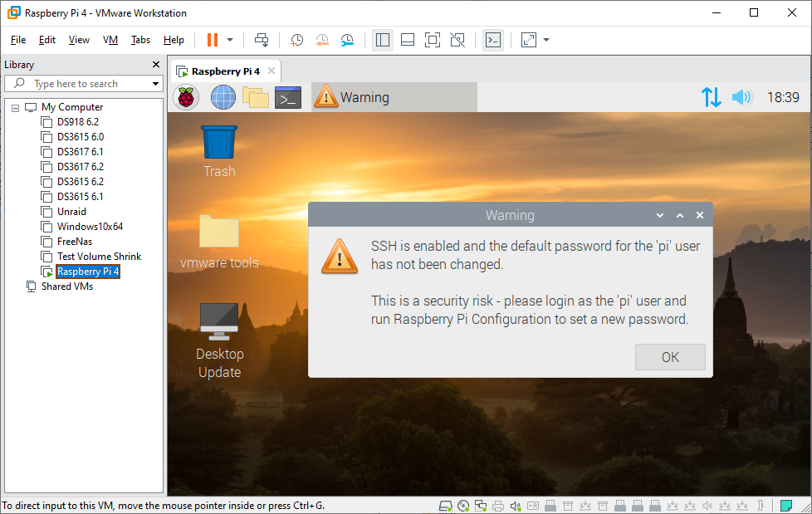Open the VM menu

tap(110, 40)
